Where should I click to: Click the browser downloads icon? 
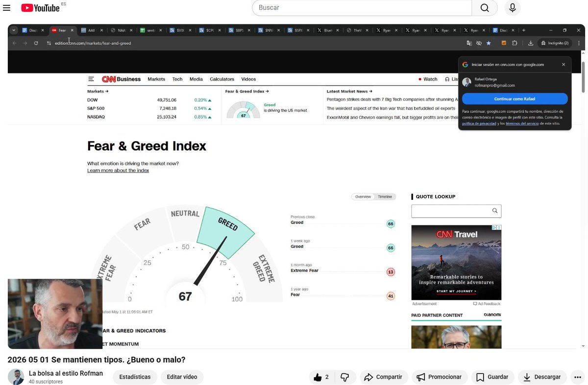(531, 43)
